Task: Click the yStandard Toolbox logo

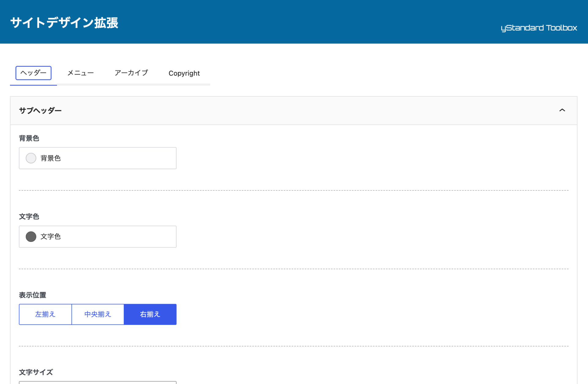Action: coord(539,28)
